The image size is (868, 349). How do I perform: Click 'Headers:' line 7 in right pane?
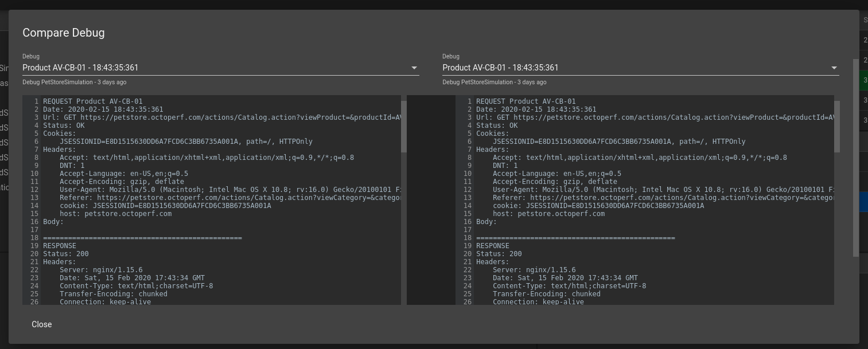pos(493,150)
